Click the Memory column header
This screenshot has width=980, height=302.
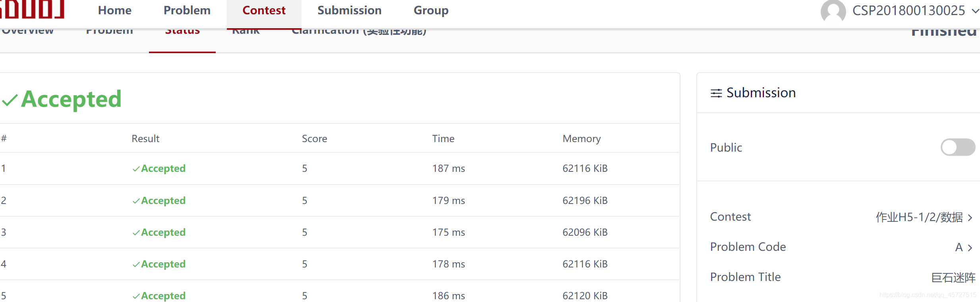coord(582,139)
